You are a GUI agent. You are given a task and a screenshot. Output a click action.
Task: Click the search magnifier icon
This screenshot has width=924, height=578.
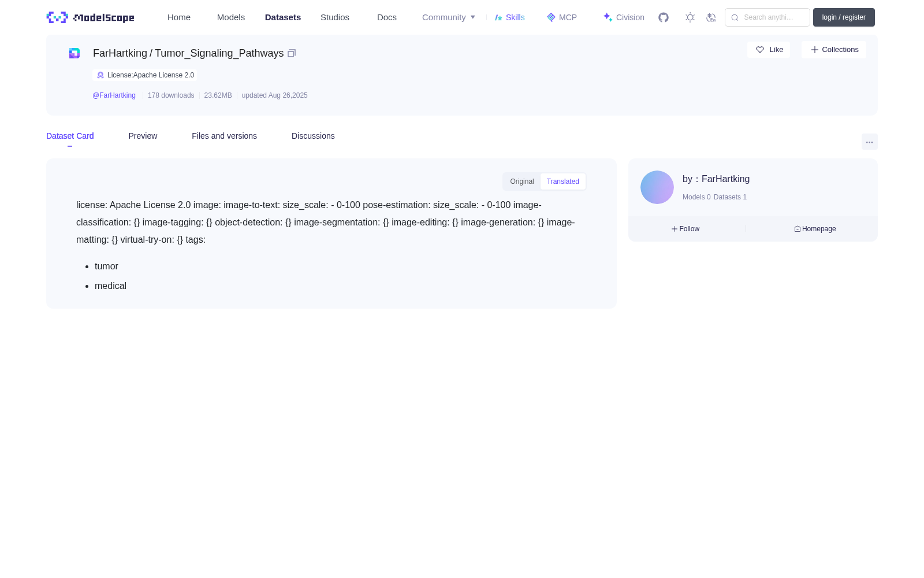pyautogui.click(x=735, y=17)
